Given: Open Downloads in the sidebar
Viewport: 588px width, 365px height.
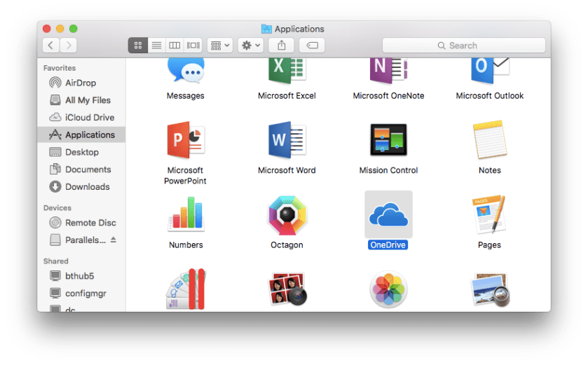Looking at the screenshot, I should pyautogui.click(x=82, y=186).
